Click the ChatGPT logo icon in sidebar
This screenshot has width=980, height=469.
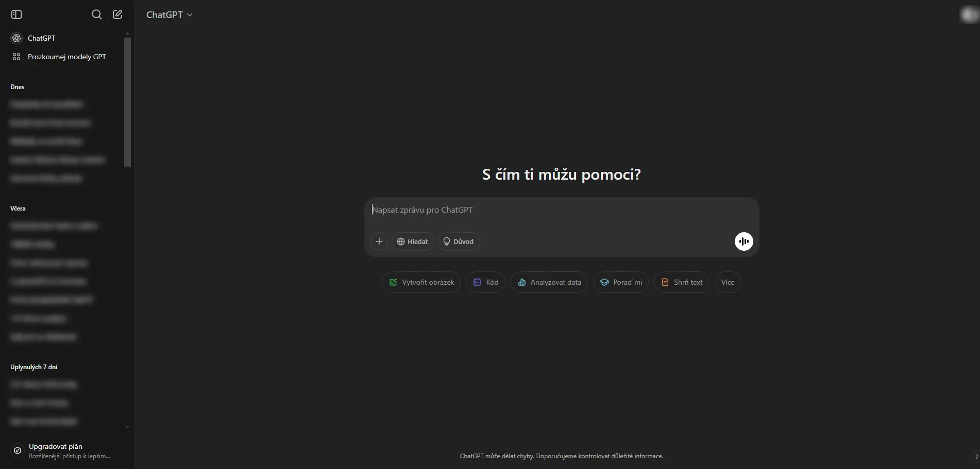pyautogui.click(x=16, y=38)
